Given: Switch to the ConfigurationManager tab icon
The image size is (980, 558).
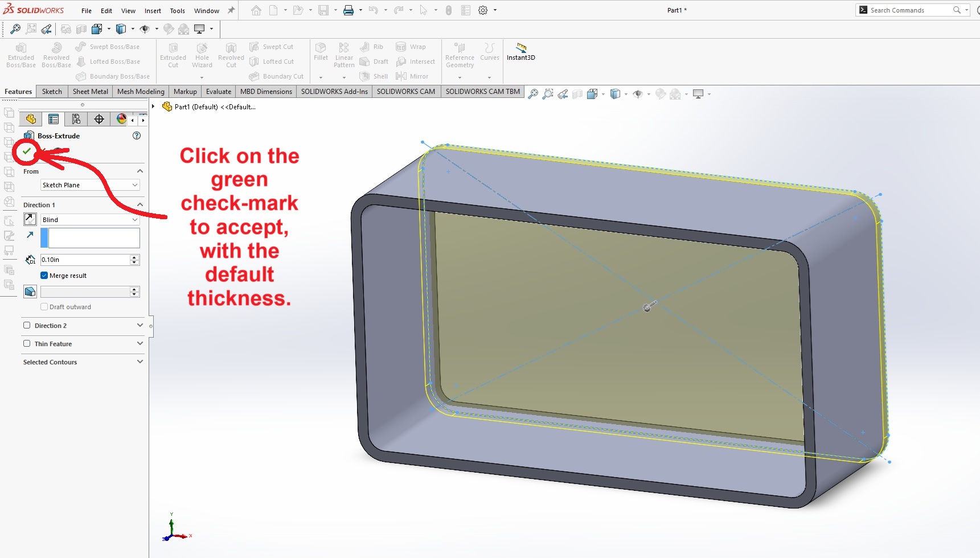Looking at the screenshot, I should click(x=76, y=119).
